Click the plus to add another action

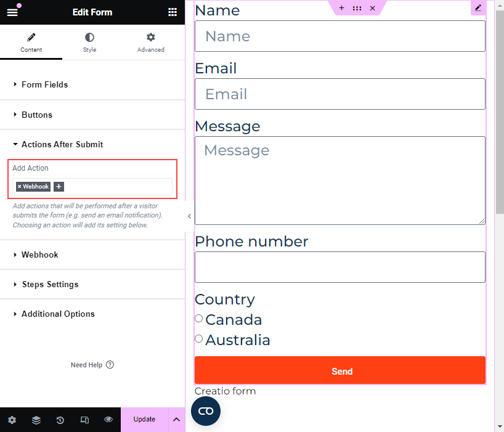(59, 187)
